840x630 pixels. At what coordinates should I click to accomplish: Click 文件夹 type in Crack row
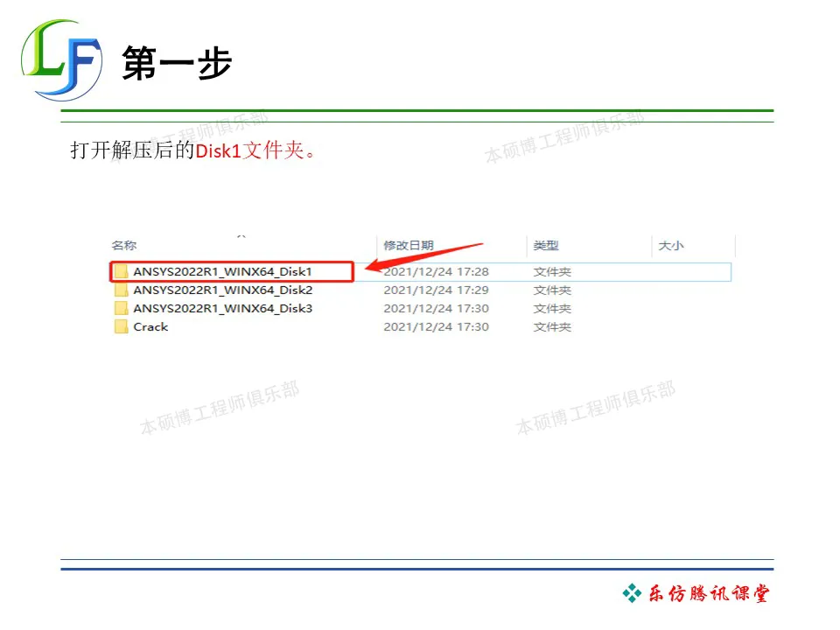[552, 326]
